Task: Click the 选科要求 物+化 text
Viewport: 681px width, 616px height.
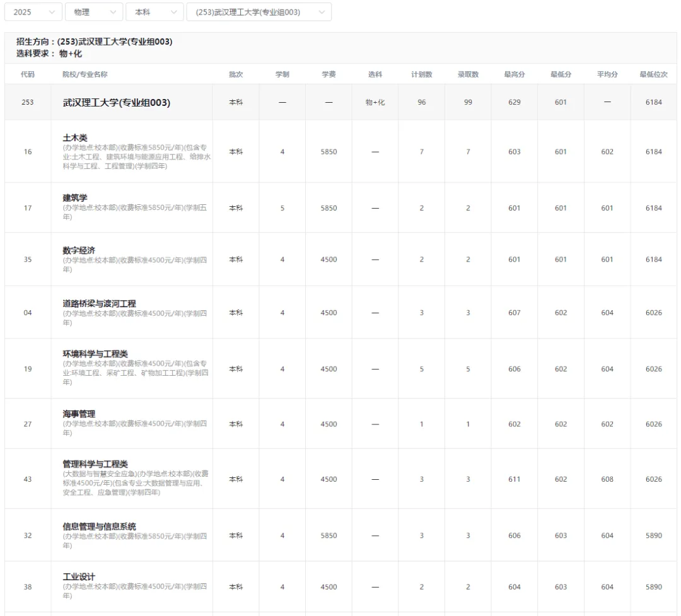Action: tap(49, 54)
